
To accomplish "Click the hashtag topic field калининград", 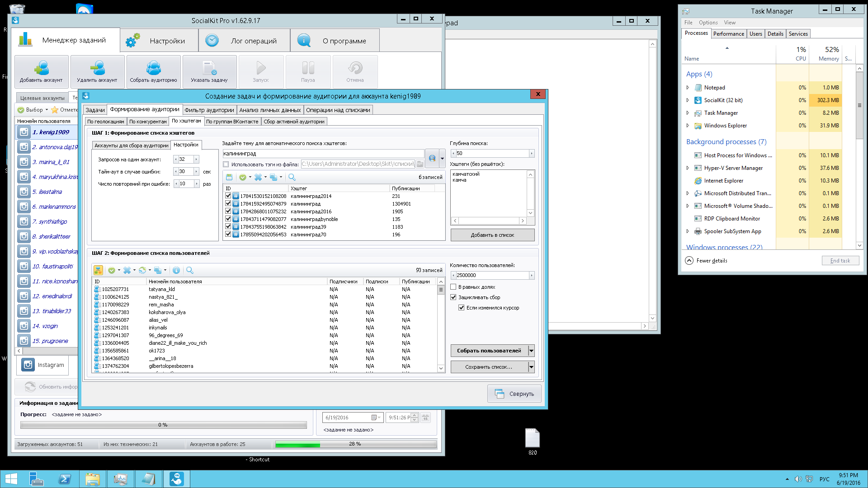I will point(323,154).
